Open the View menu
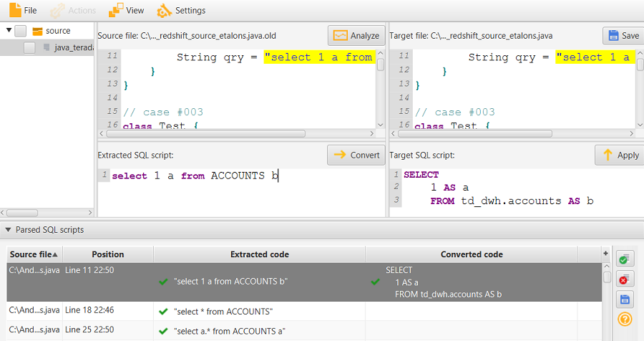Viewport: 644px width, 341px height. click(126, 10)
